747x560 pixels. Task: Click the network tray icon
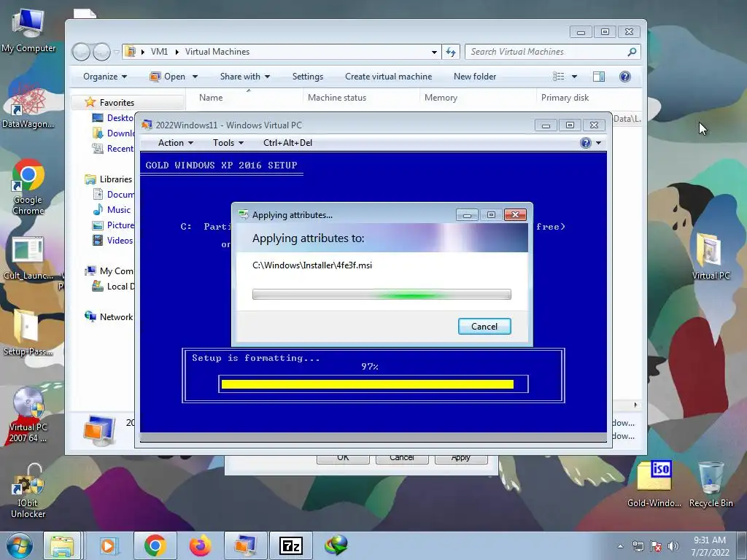[638, 546]
